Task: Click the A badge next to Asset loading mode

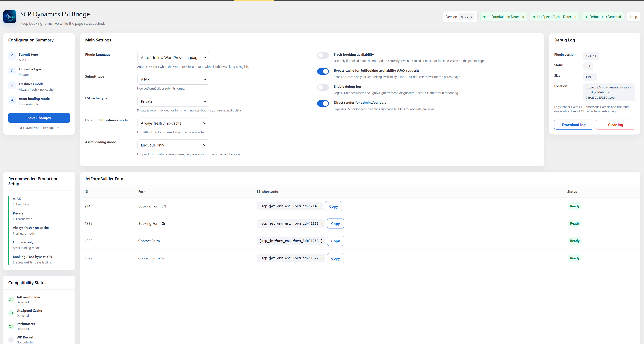Action: coord(12,100)
